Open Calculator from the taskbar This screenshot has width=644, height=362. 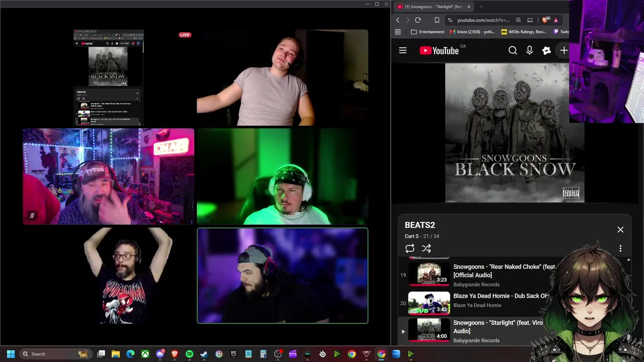coord(263,354)
